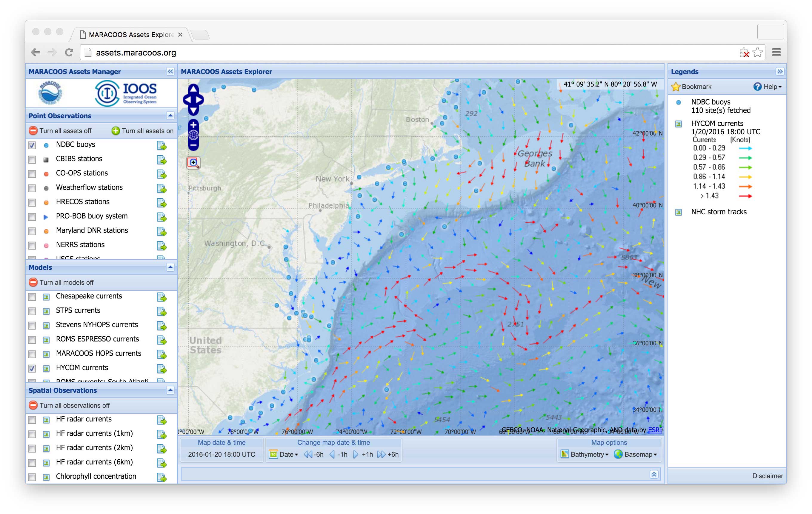Advance map time by 1 hour
The width and height of the screenshot is (812, 514).
[x=363, y=454]
